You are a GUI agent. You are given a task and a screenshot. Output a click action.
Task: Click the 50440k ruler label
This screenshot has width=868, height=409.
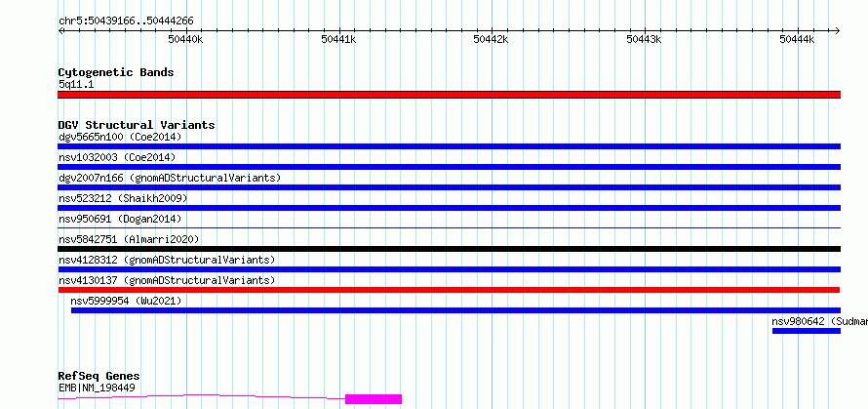tap(186, 39)
